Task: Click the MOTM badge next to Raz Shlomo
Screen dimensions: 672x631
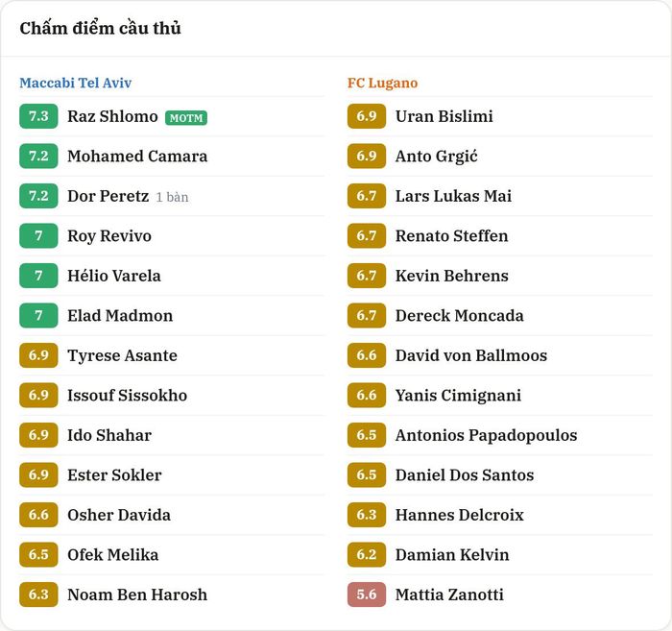Action: [x=186, y=118]
